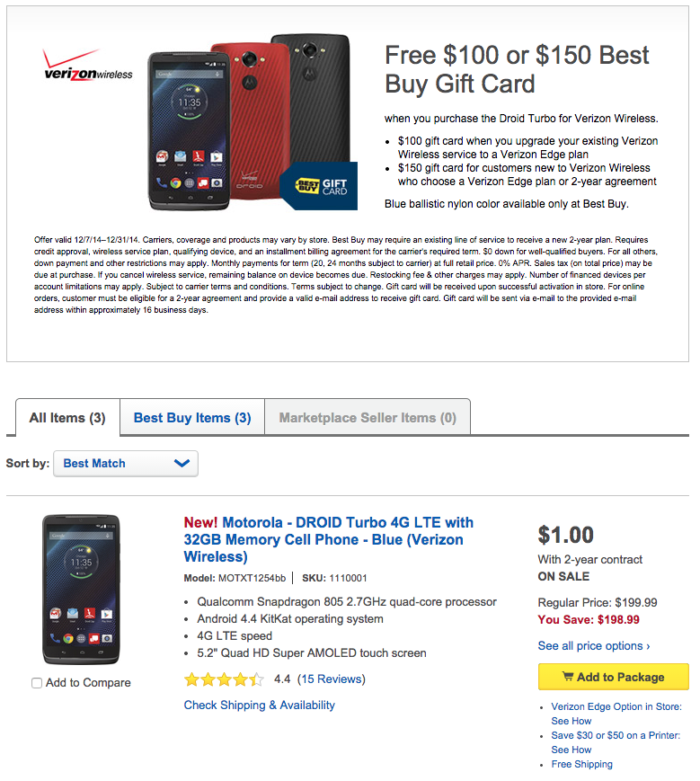700x781 pixels.
Task: Switch to Best Buy Items (3) tab
Action: click(192, 418)
